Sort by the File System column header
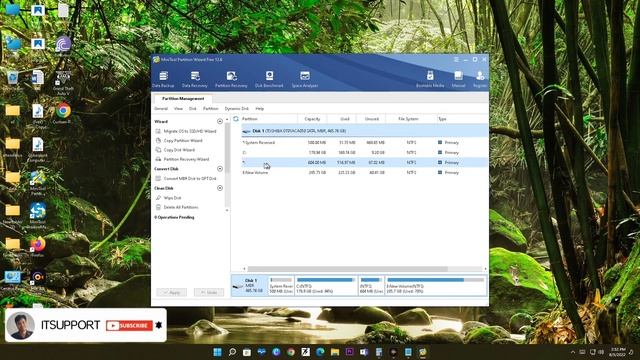 click(x=408, y=119)
